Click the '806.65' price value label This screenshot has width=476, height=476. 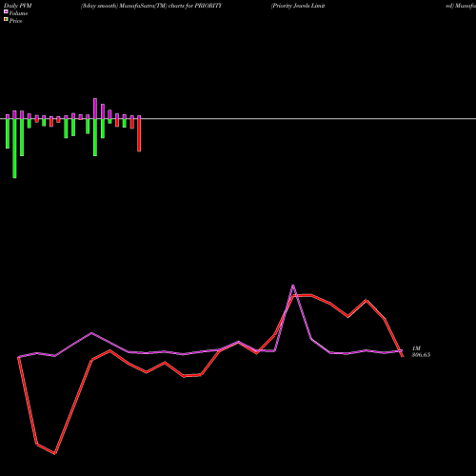[x=421, y=355]
